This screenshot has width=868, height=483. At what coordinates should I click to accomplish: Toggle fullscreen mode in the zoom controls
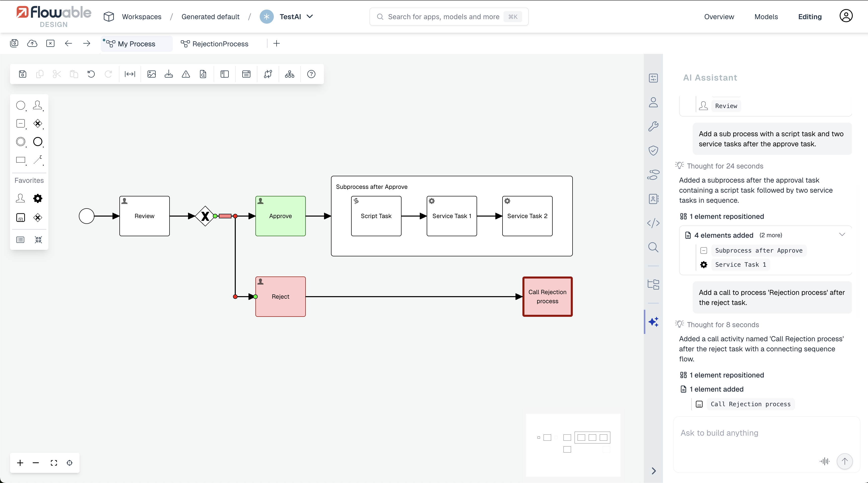54,463
